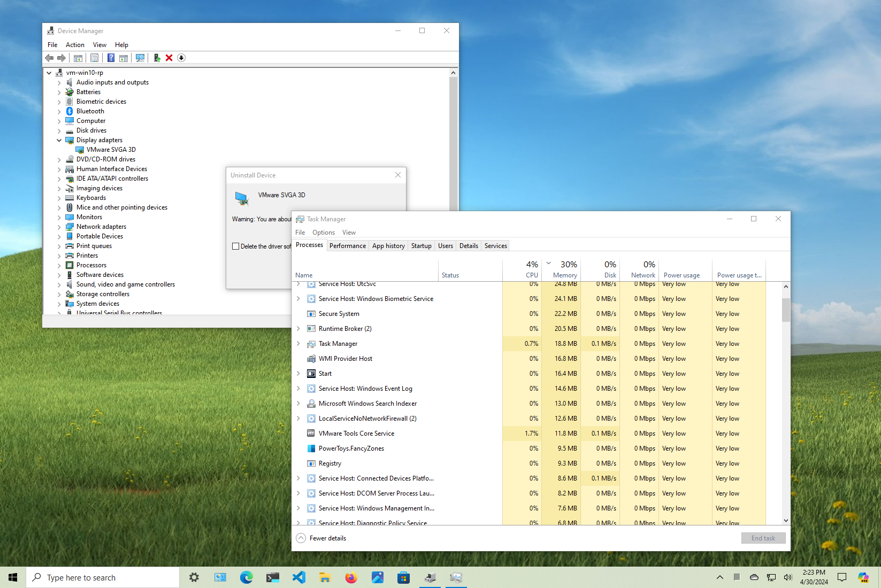Click the Disable device down-arrow icon
881x588 pixels.
[x=181, y=58]
